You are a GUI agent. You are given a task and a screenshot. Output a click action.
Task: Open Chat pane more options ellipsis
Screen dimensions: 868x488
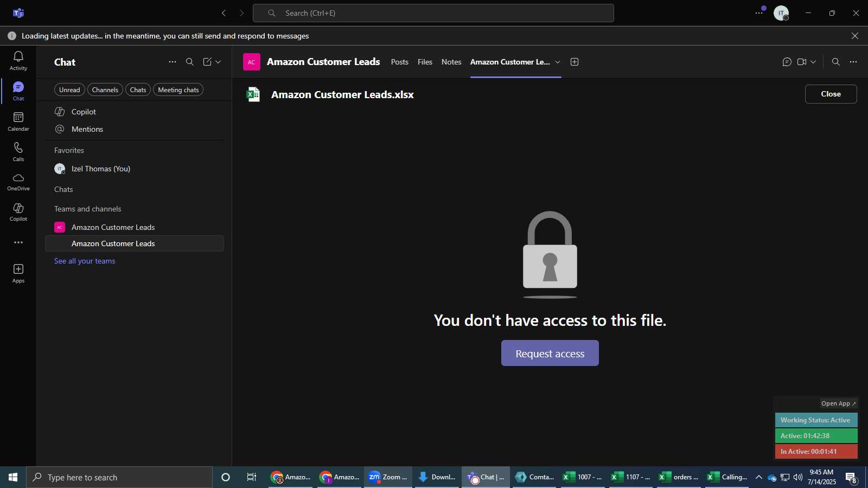click(x=173, y=62)
